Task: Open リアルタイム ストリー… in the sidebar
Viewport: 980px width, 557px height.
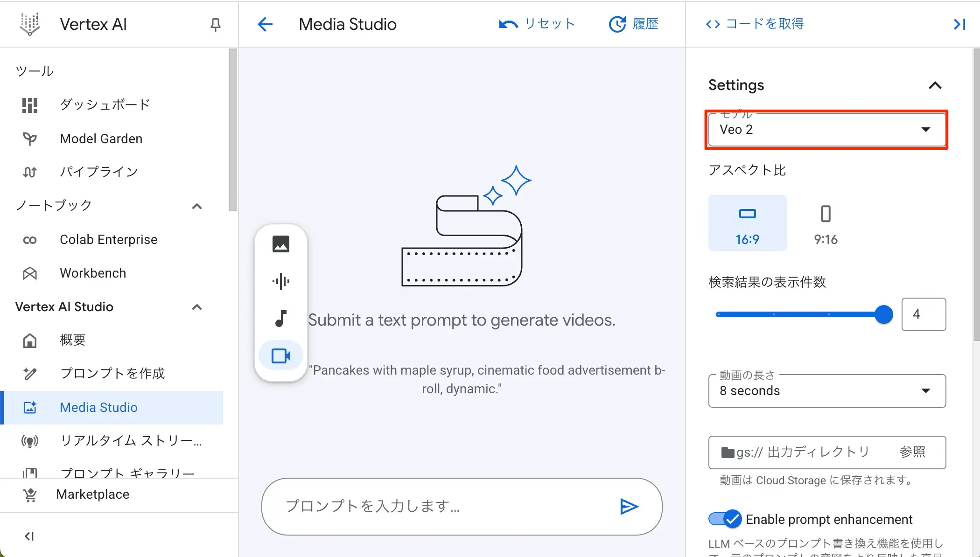Action: coord(112,441)
